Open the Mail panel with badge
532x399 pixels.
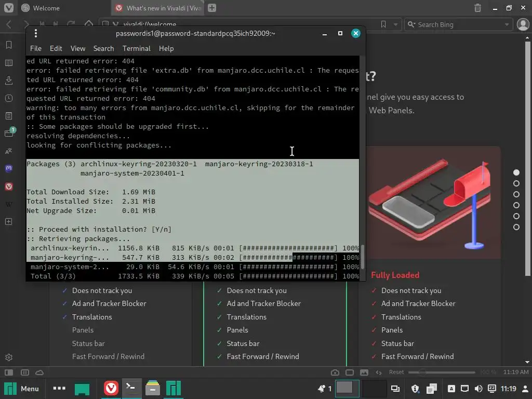tap(9, 132)
